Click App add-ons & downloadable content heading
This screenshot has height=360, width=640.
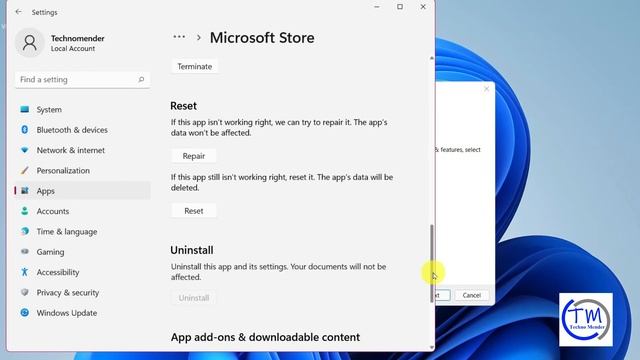click(x=265, y=337)
